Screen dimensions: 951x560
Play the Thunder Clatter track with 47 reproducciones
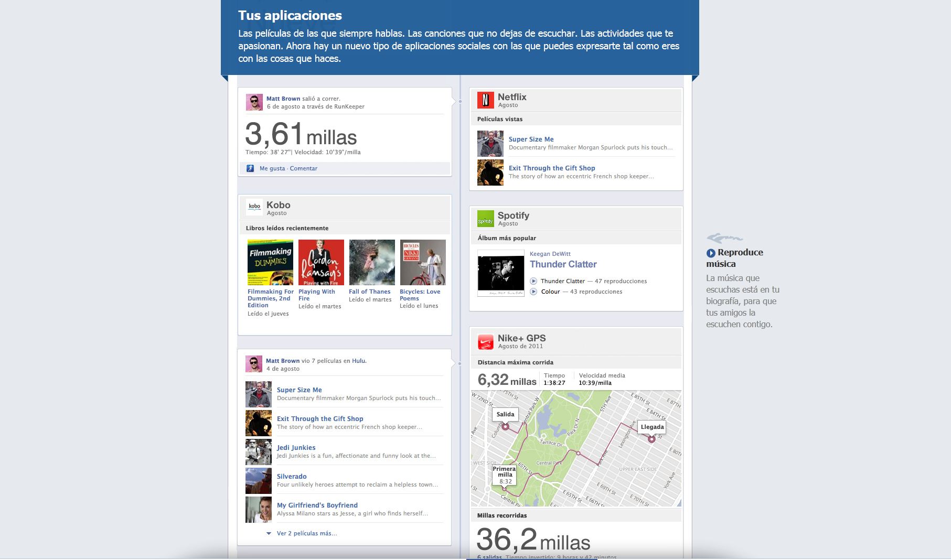pyautogui.click(x=533, y=281)
